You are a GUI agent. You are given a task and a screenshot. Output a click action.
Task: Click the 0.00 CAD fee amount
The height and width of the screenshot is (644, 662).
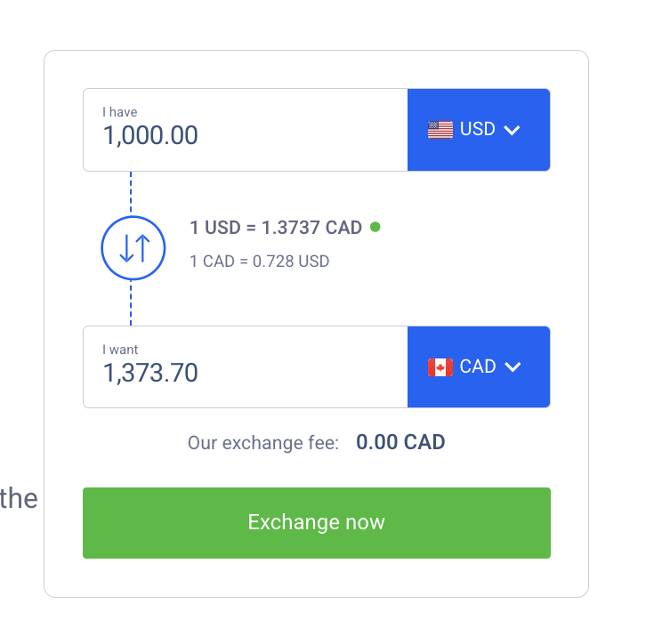[x=400, y=442]
